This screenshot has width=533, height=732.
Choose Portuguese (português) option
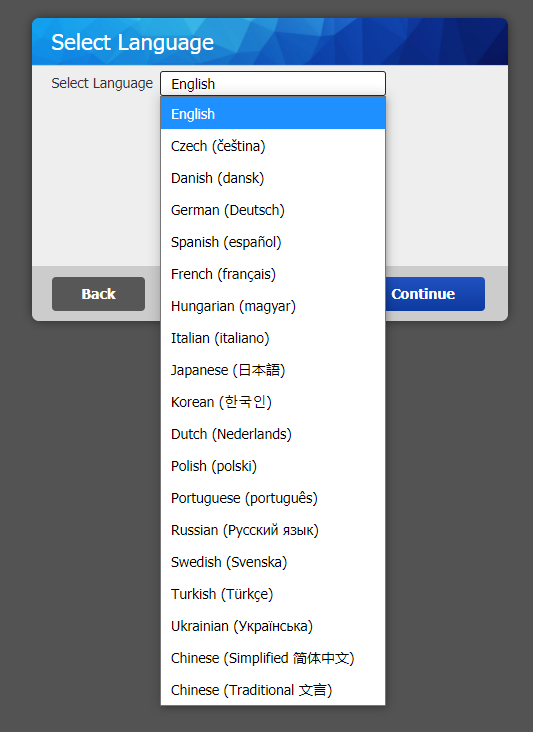pos(273,498)
